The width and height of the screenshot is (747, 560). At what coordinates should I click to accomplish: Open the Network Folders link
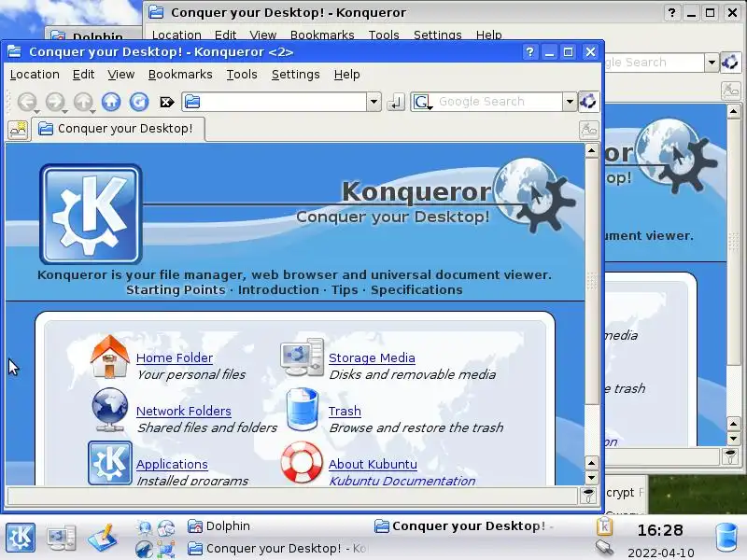coord(183,411)
